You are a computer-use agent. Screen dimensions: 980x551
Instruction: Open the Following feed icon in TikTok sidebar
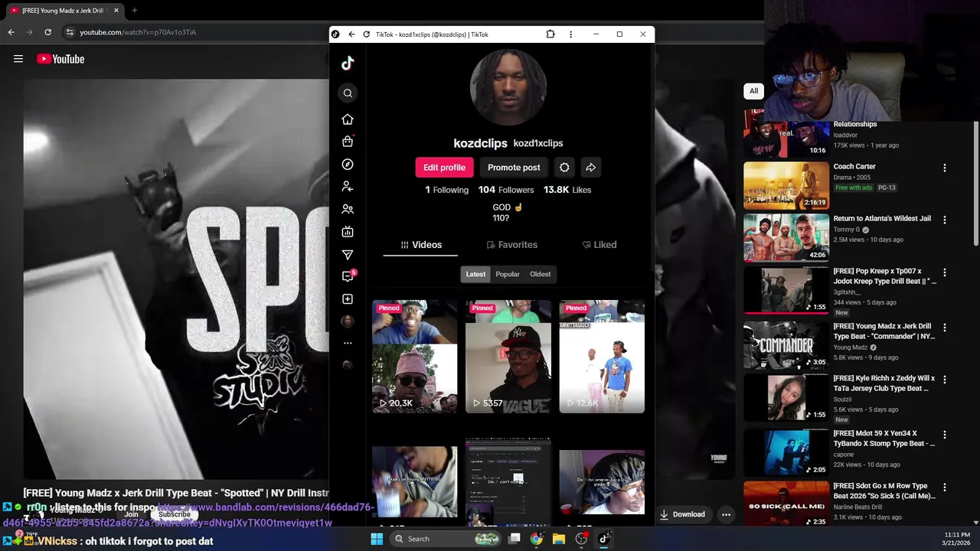click(348, 187)
